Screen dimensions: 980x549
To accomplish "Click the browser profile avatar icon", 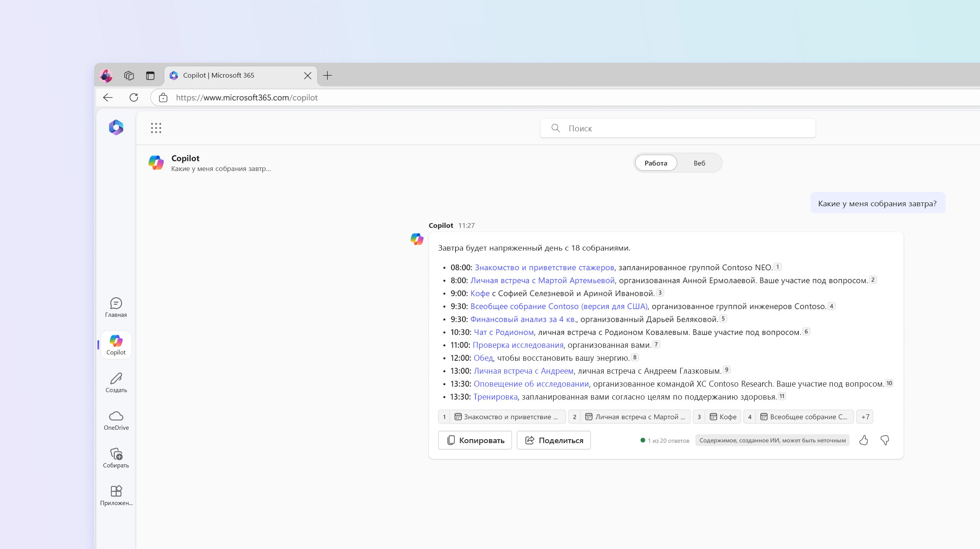I will (x=106, y=75).
